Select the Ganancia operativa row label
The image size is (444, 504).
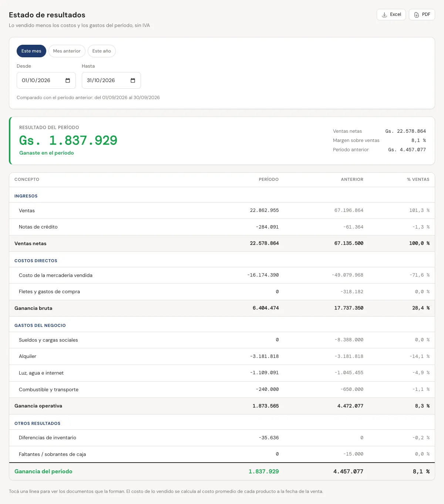(38, 406)
